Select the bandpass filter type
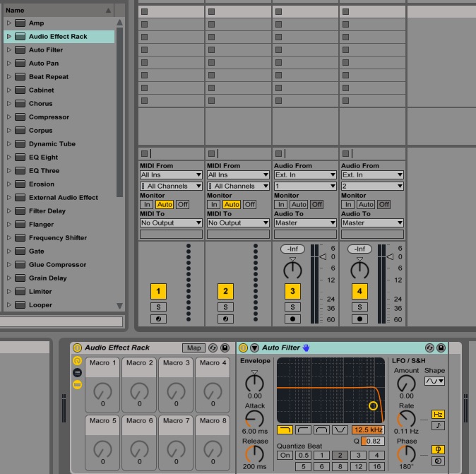Image resolution: width=476 pixels, height=474 pixels. pos(322,429)
